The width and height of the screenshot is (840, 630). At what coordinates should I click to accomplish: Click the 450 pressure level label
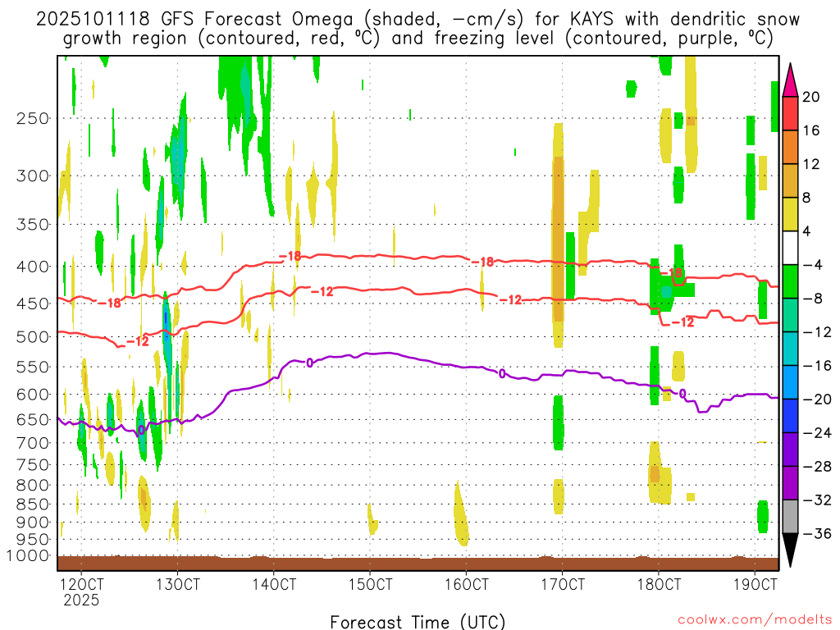(33, 304)
